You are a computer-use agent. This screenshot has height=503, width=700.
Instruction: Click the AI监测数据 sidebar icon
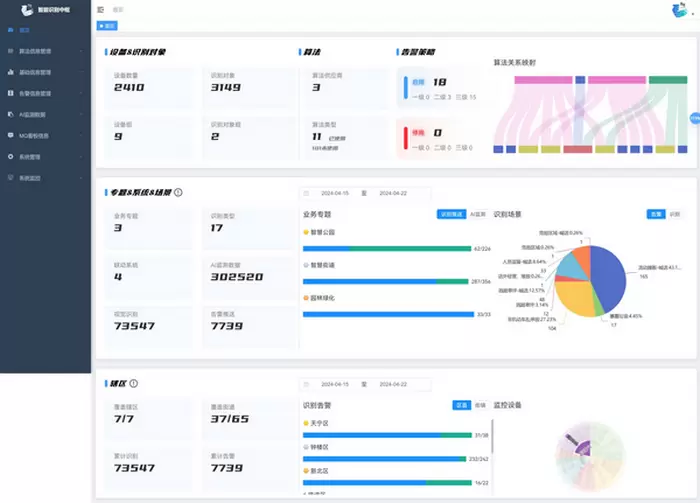(9, 114)
